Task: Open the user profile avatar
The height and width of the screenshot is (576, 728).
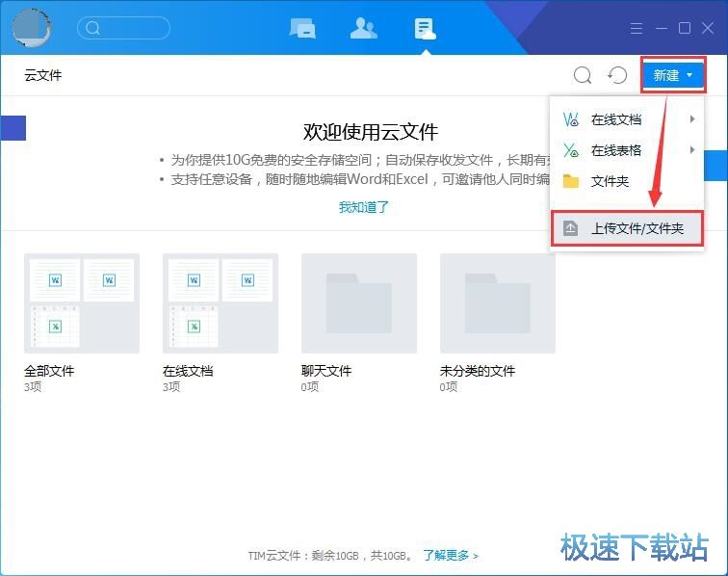Action: pos(31,28)
